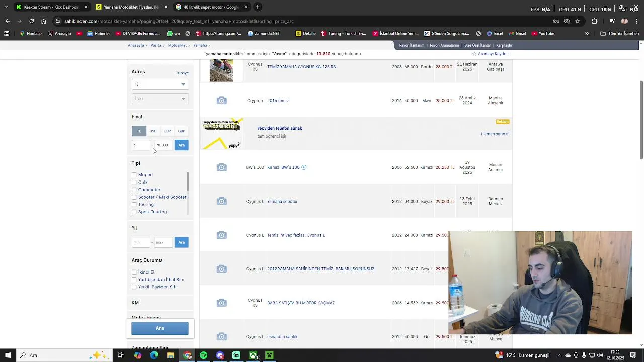644x362 pixels.
Task: Open Microsoft Edge from the taskbar
Action: pyautogui.click(x=154, y=355)
